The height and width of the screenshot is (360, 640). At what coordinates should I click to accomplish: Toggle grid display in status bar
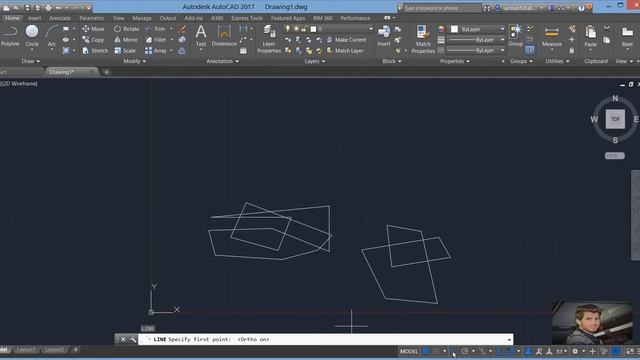426,351
